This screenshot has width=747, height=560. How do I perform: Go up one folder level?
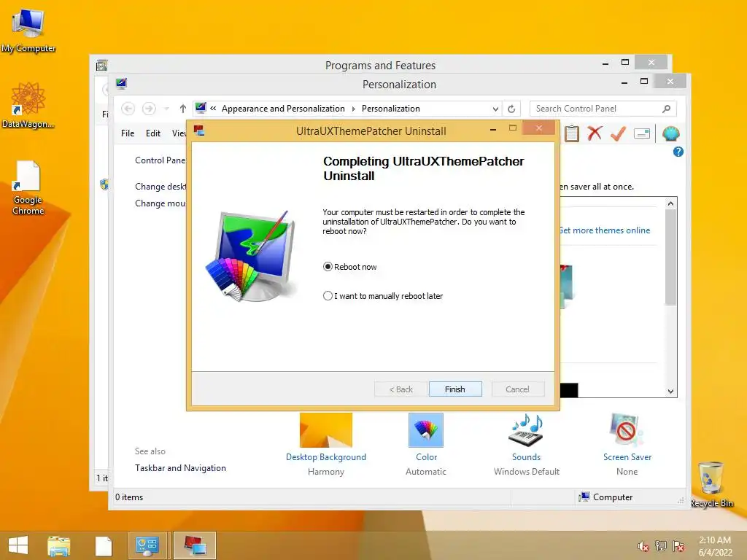tap(183, 109)
